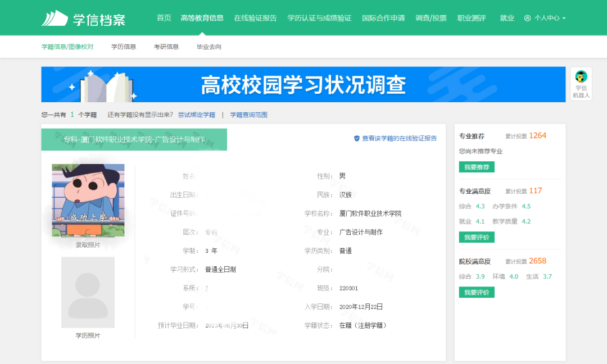Open 学历认证与成绩验证 page

click(319, 18)
